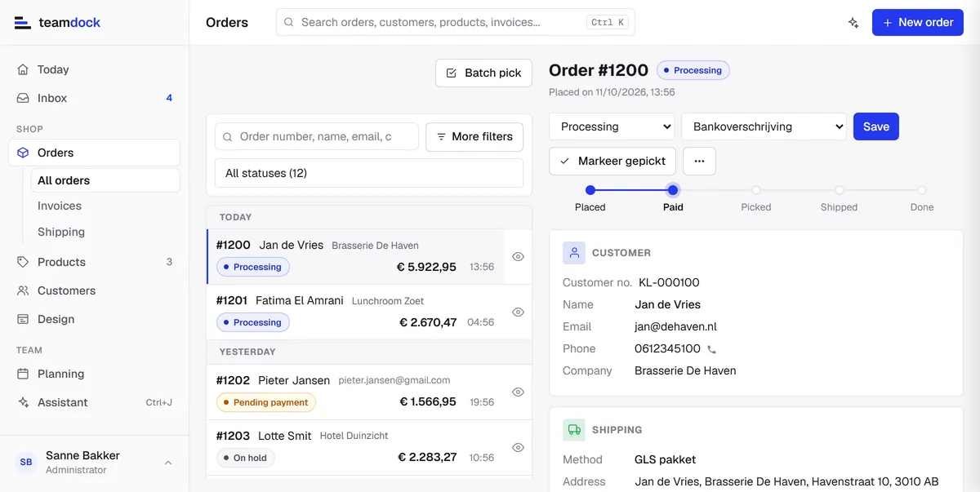
Task: Open Invoices under Orders
Action: click(105, 206)
